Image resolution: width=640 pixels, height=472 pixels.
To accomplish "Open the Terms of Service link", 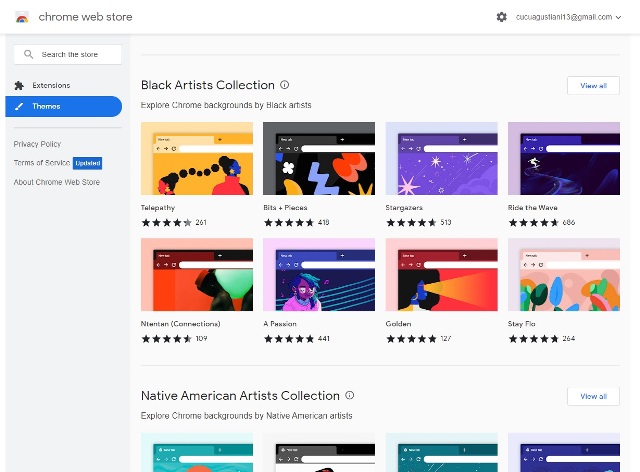I will (x=42, y=163).
